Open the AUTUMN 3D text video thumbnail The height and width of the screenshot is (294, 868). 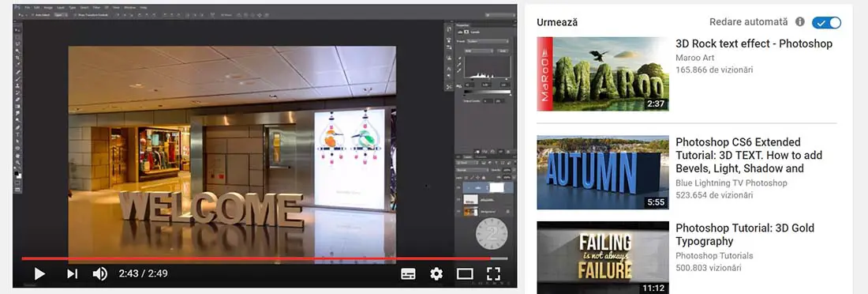point(603,172)
